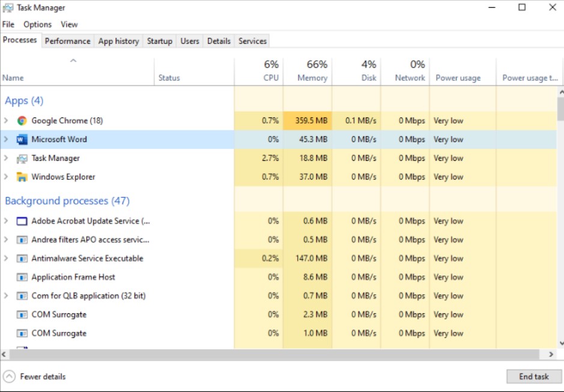Select the Microsoft Word app icon
Screen dimensions: 564x392
pyautogui.click(x=22, y=139)
